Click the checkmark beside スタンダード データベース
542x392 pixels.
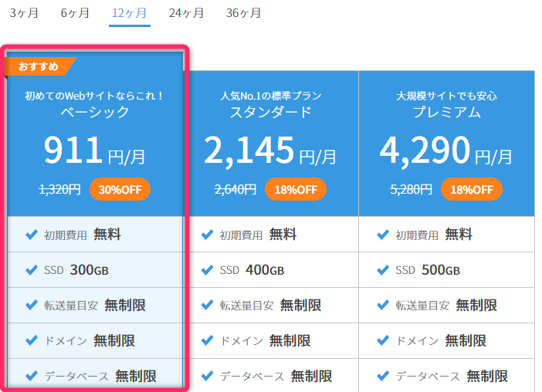tap(207, 376)
